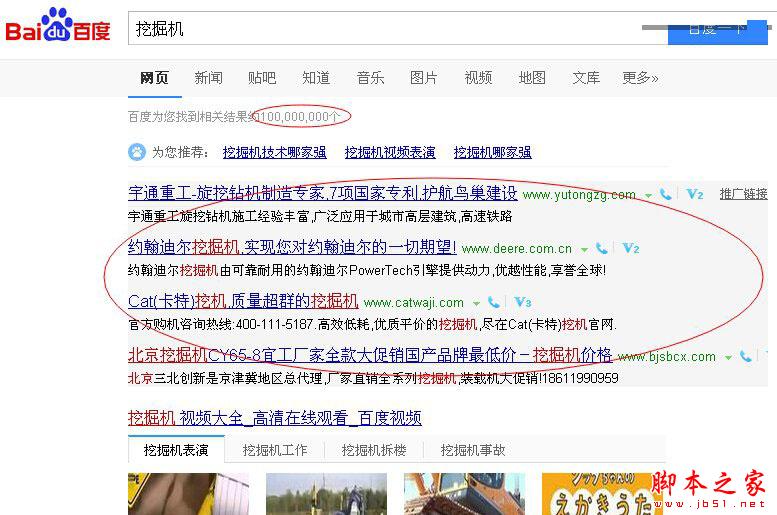Select the 挖掘机表演 video tab

pos(176,450)
